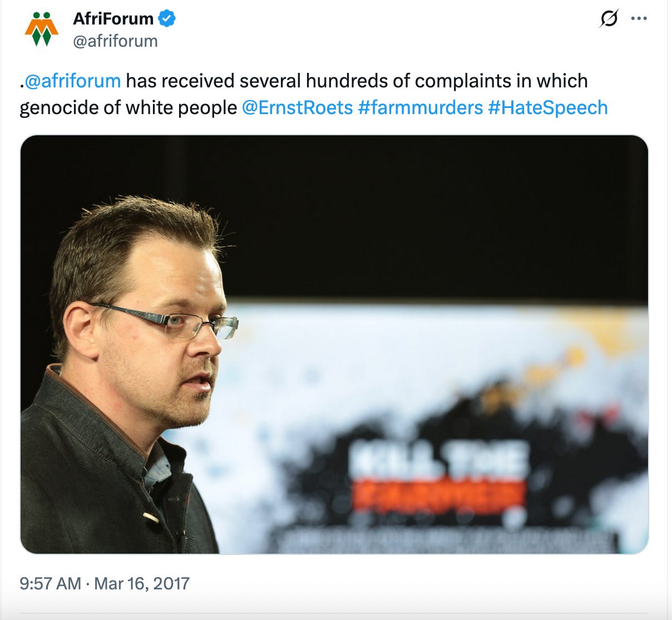Open the three-dot more options menu
Image resolution: width=672 pixels, height=620 pixels.
[x=639, y=18]
